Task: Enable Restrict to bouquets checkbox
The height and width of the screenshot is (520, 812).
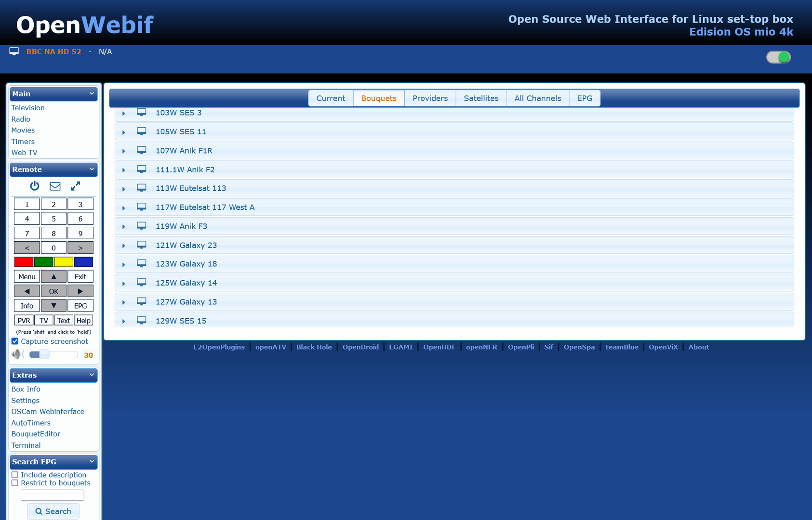Action: pos(15,483)
